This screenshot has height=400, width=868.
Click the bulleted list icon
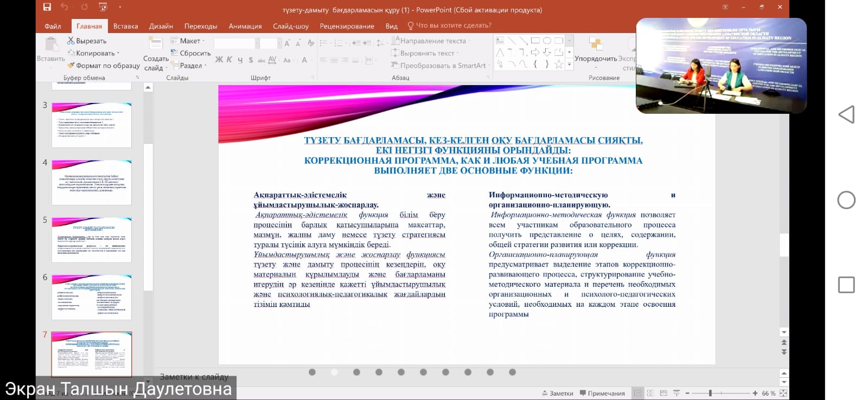coord(324,43)
